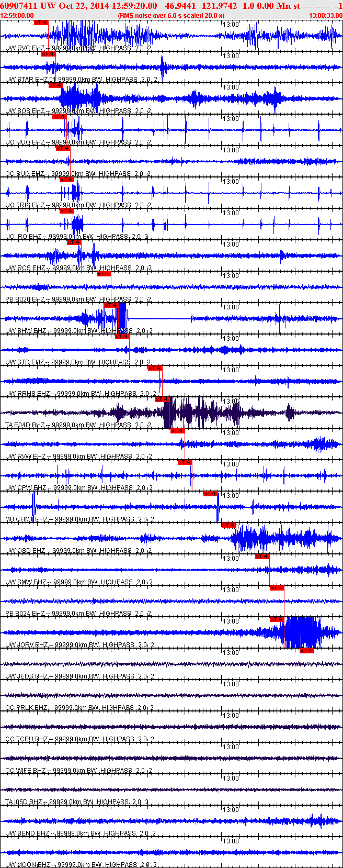Click the RMS noise scaling text in header
This screenshot has height=868, width=343.
pyautogui.click(x=171, y=16)
